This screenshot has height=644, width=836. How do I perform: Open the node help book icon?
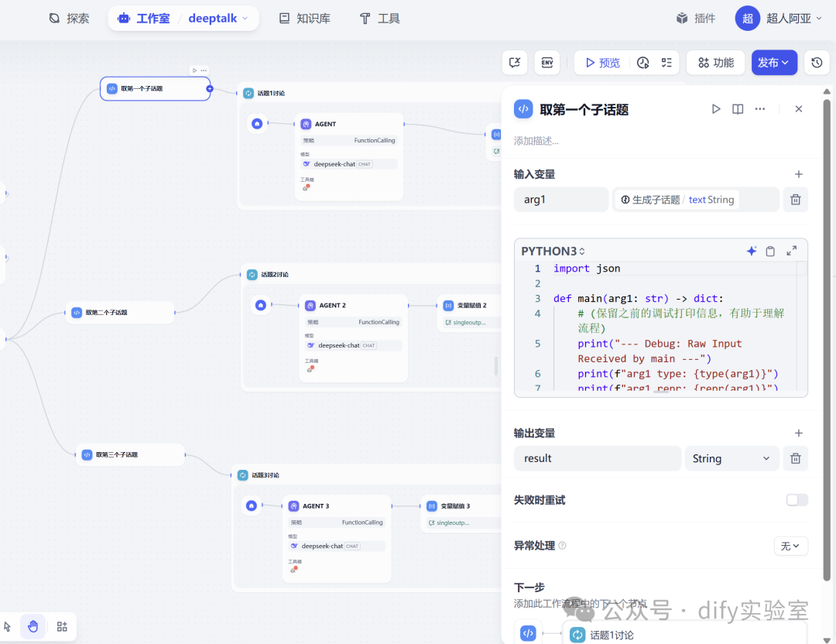click(x=738, y=109)
